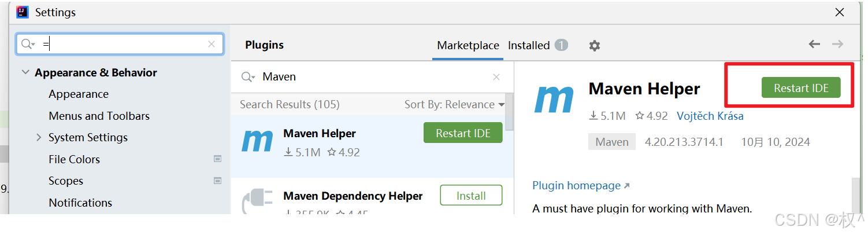The image size is (868, 235).
Task: Open settings search history magnifier icon
Action: 28,44
